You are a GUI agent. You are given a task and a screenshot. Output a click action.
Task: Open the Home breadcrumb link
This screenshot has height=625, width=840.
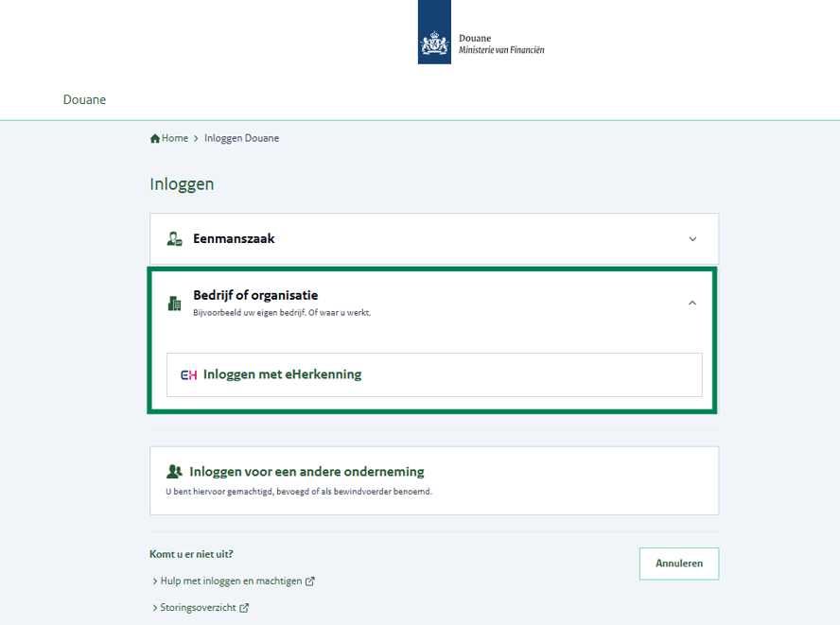[175, 138]
